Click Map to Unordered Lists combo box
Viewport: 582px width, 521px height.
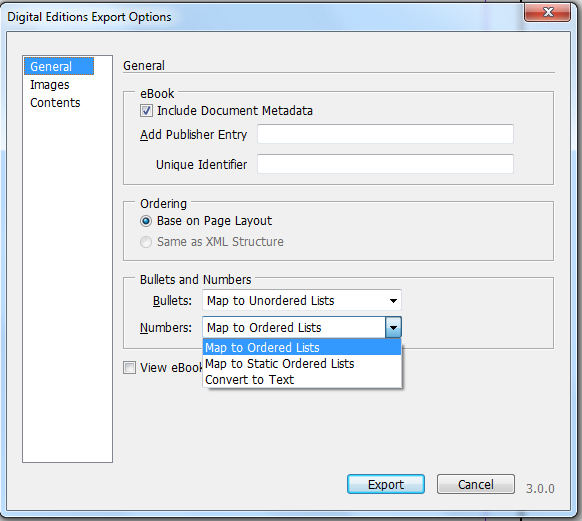click(x=302, y=300)
